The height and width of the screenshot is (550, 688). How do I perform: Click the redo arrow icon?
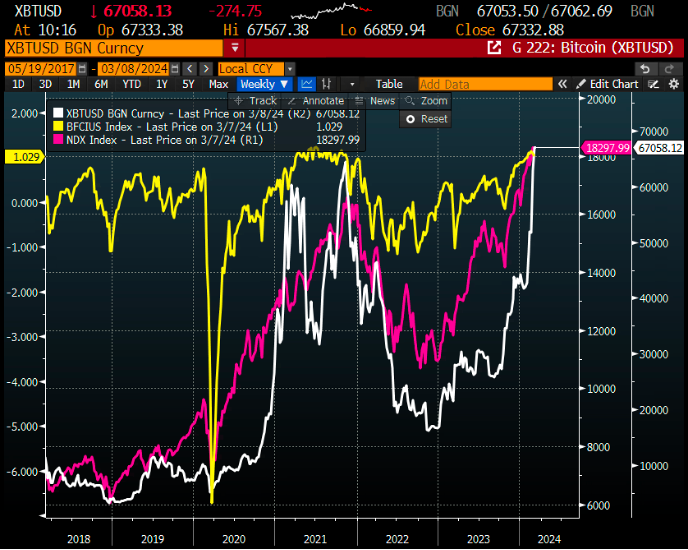tap(669, 69)
